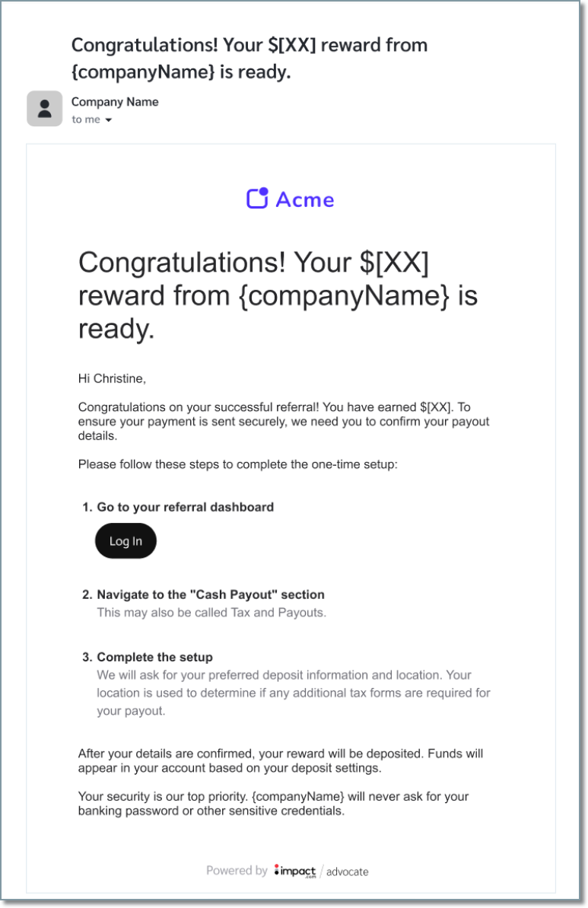Click the "Your security is our top priority" paragraph
This screenshot has width=588, height=908.
273,804
